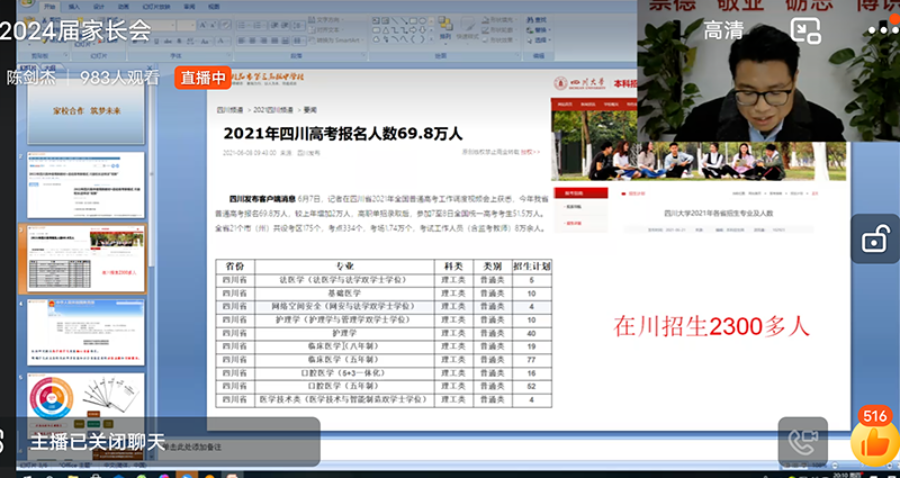
Task: Open the 对齐文本 align text dropdown
Action: click(x=327, y=30)
